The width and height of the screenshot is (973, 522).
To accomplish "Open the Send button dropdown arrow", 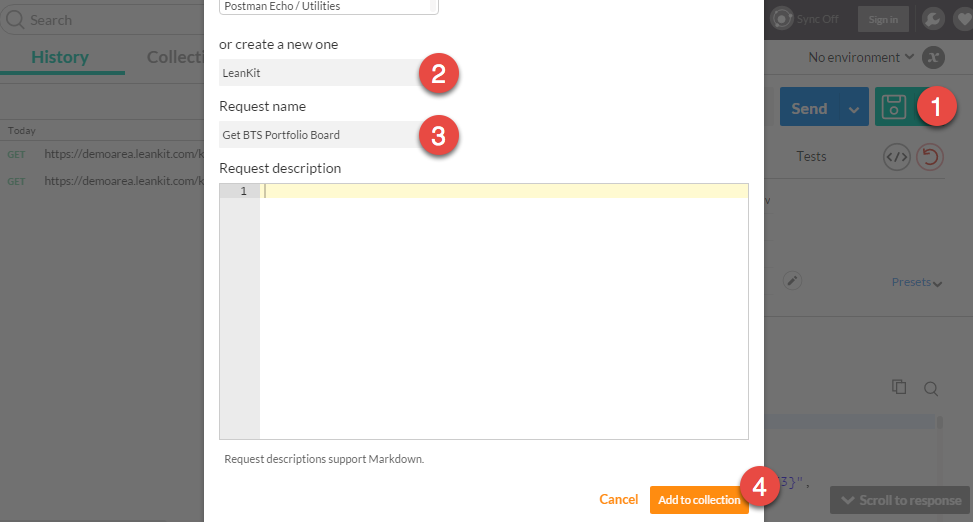I will (x=854, y=109).
